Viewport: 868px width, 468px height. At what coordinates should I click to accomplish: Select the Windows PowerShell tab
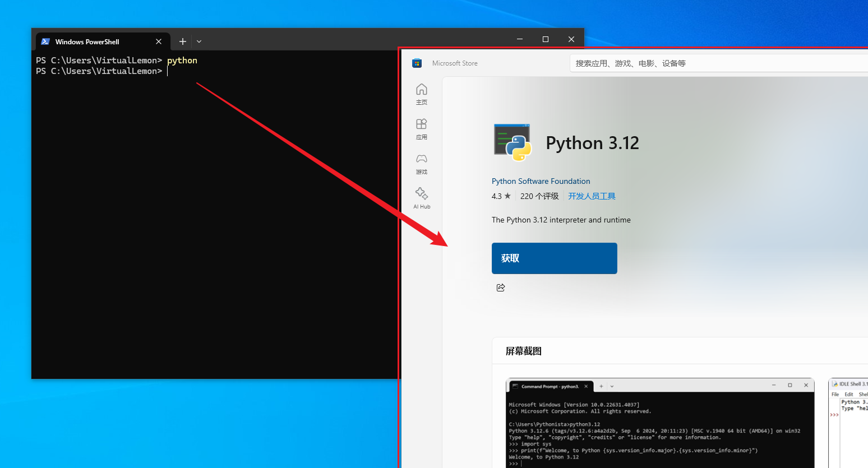(x=102, y=41)
